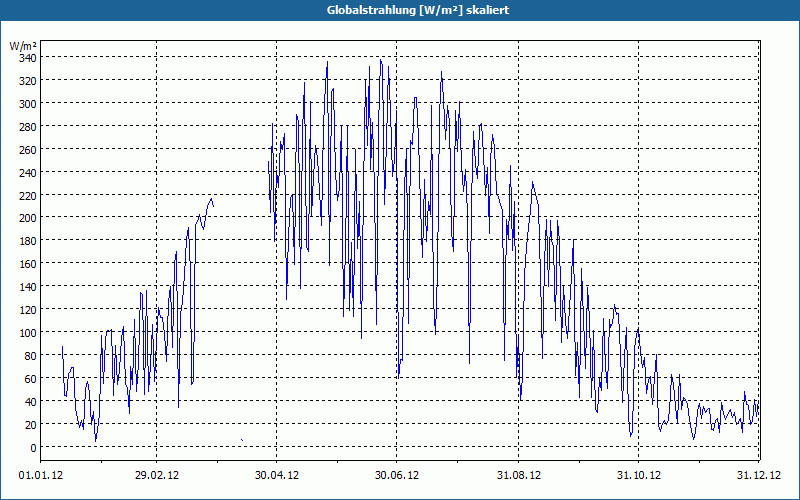
Task: Click the 60 y-axis label
Action: pyautogui.click(x=30, y=379)
